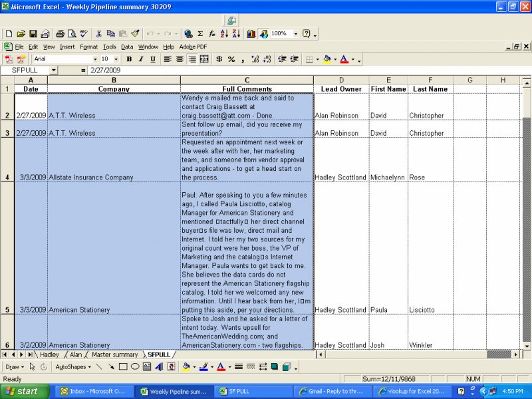The height and width of the screenshot is (399, 532).
Task: Open the File menu
Action: pyautogui.click(x=19, y=47)
